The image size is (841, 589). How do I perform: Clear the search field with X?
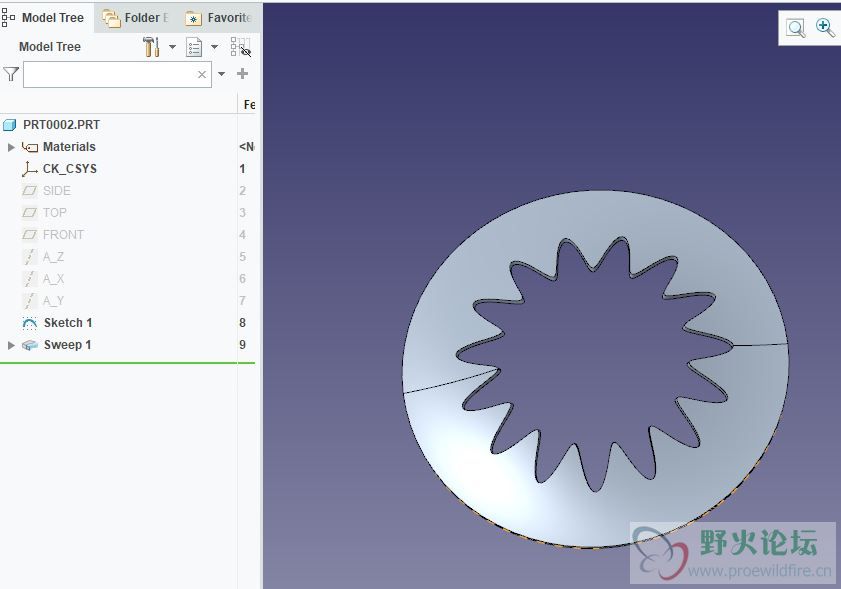coord(202,75)
